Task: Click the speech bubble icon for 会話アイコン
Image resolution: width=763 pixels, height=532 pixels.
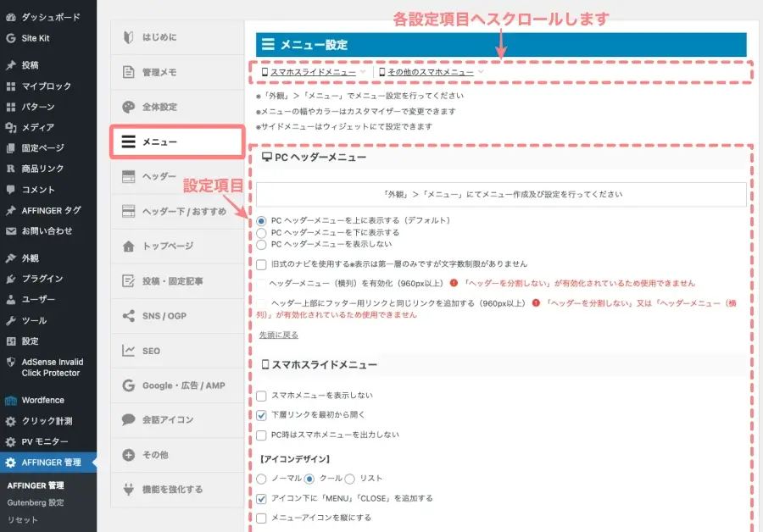Action: 128,419
